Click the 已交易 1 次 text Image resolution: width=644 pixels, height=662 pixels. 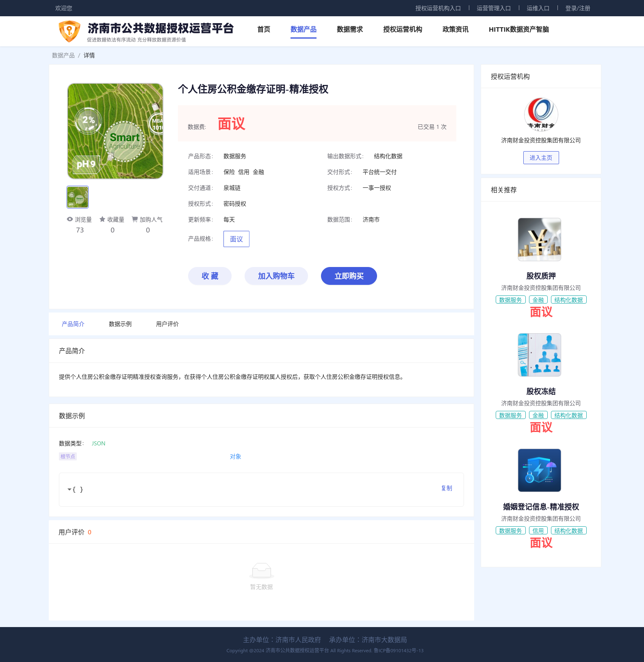[432, 127]
